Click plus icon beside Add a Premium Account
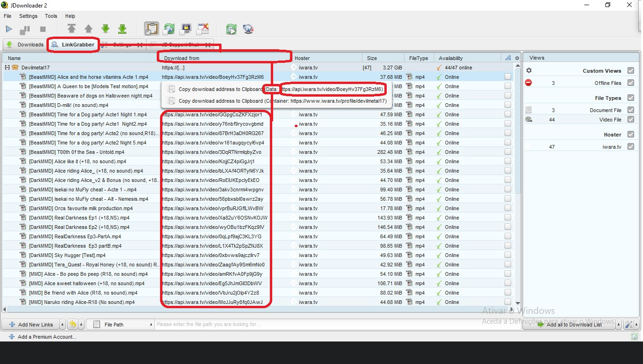 pyautogui.click(x=12, y=337)
